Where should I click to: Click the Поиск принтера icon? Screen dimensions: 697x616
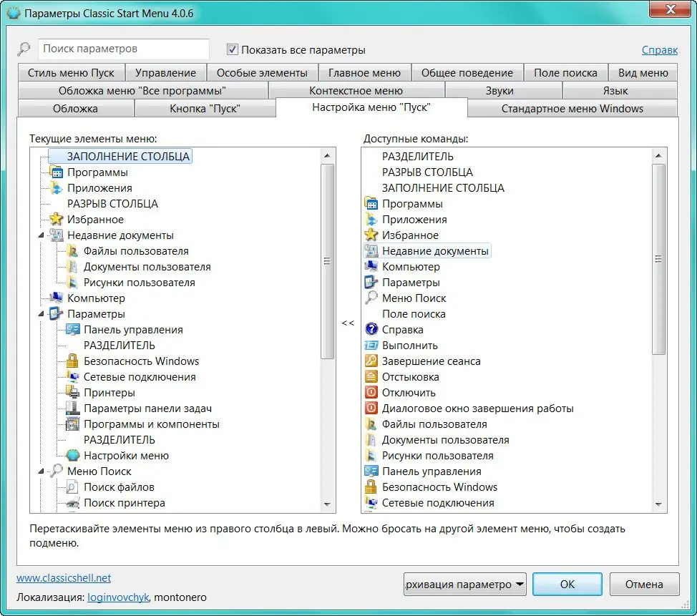73,503
